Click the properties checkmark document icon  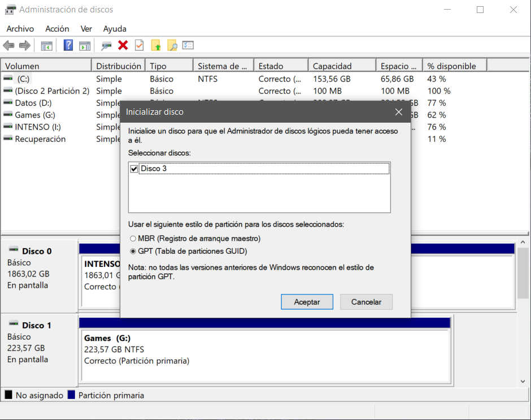[x=139, y=45]
